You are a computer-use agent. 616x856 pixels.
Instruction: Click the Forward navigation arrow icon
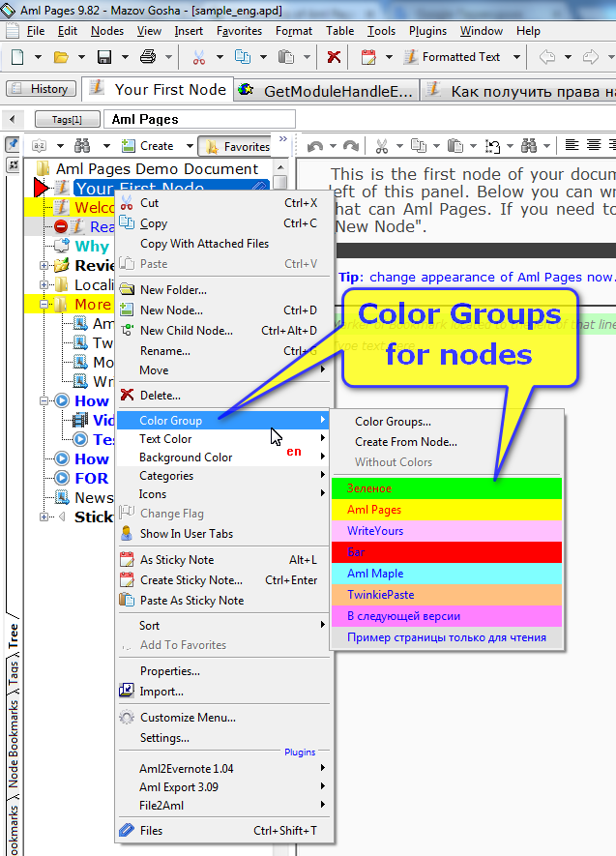coord(590,57)
